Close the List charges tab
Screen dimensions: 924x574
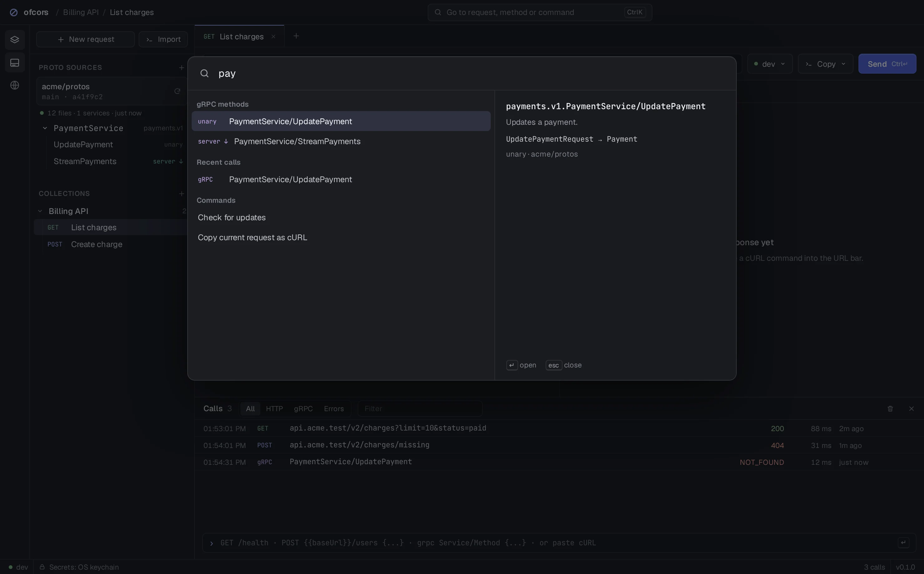tap(273, 36)
